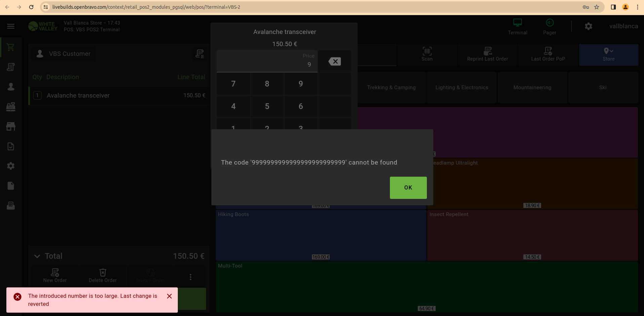Viewport: 644px width, 316px height.
Task: Tap keypad digit 5
Action: pos(267,106)
